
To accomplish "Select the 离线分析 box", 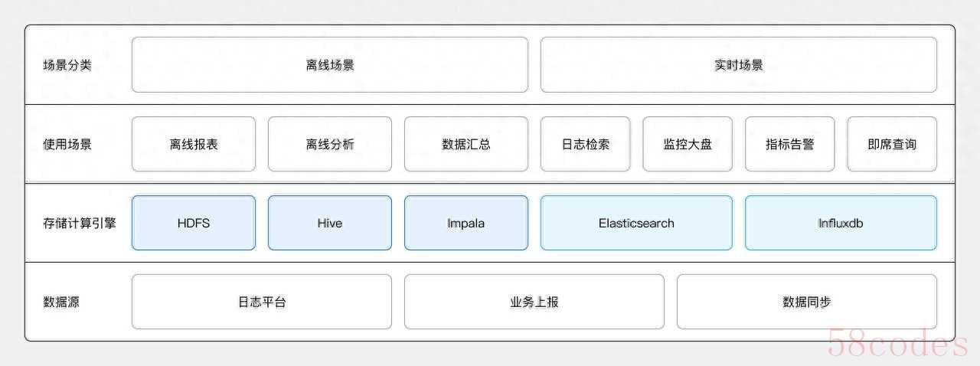I will point(329,144).
